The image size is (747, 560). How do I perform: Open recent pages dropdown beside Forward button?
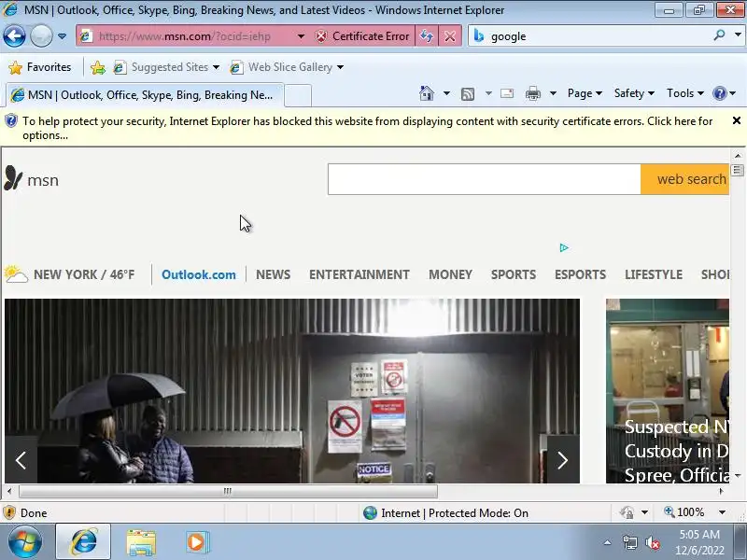click(62, 36)
